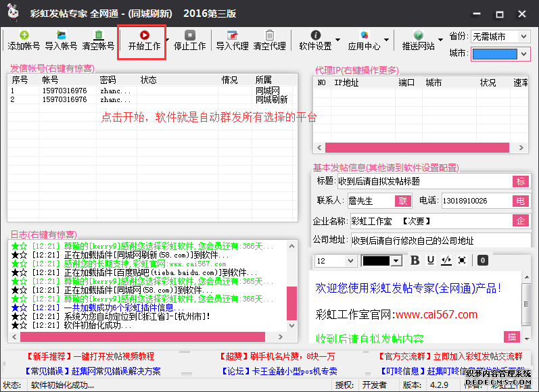
Task: Open 软件设置 software settings
Action: point(315,41)
